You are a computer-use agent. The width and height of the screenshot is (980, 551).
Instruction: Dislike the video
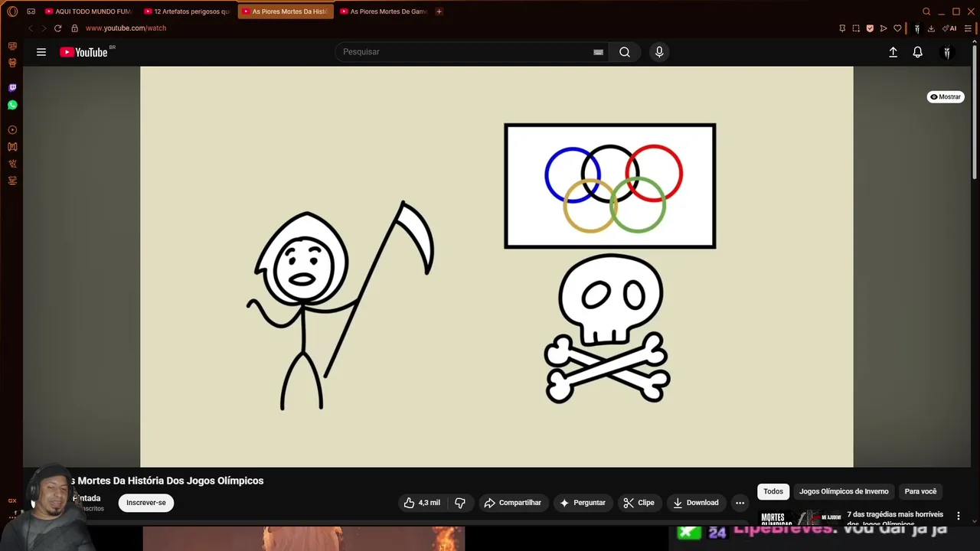coord(460,503)
